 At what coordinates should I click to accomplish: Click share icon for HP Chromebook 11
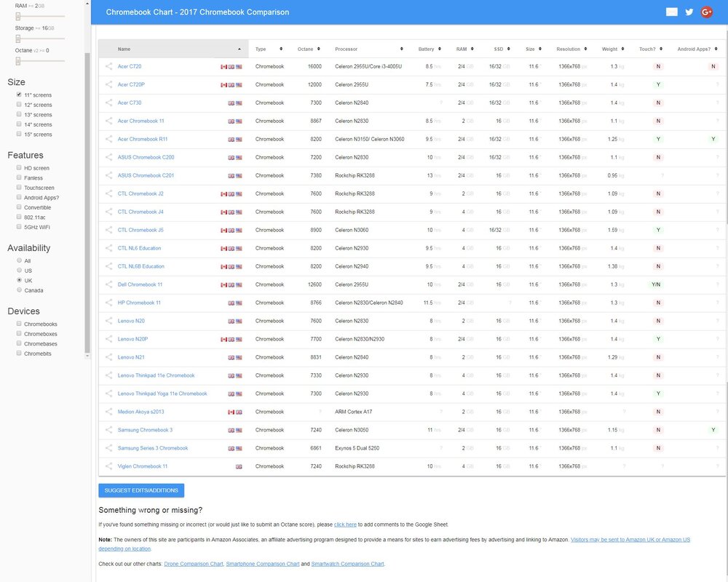[x=108, y=302]
